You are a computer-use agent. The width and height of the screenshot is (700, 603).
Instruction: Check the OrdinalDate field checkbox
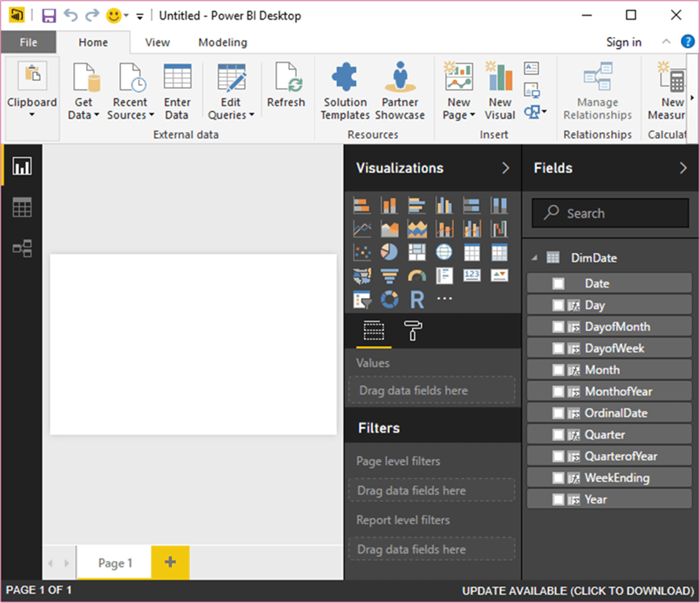(x=559, y=414)
